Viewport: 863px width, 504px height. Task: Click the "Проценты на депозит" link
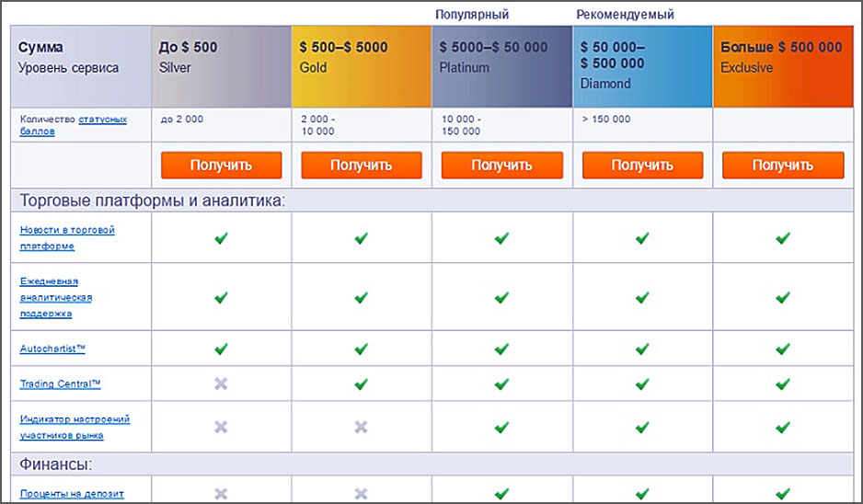[x=72, y=494]
